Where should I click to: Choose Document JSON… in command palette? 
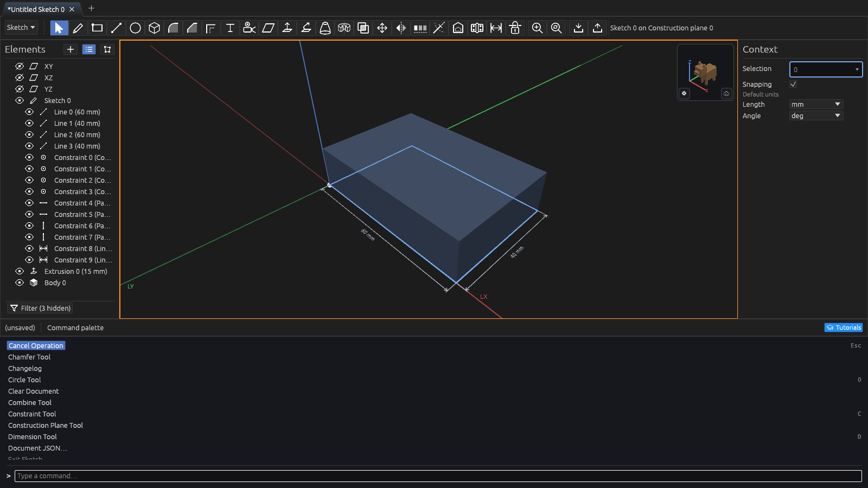click(37, 448)
